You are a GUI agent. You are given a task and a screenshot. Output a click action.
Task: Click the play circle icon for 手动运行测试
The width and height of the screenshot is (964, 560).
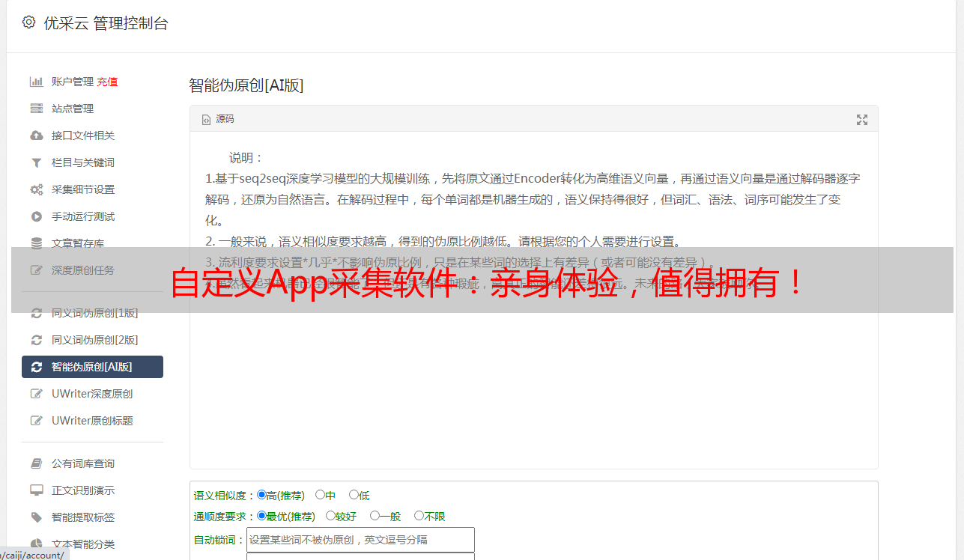36,216
